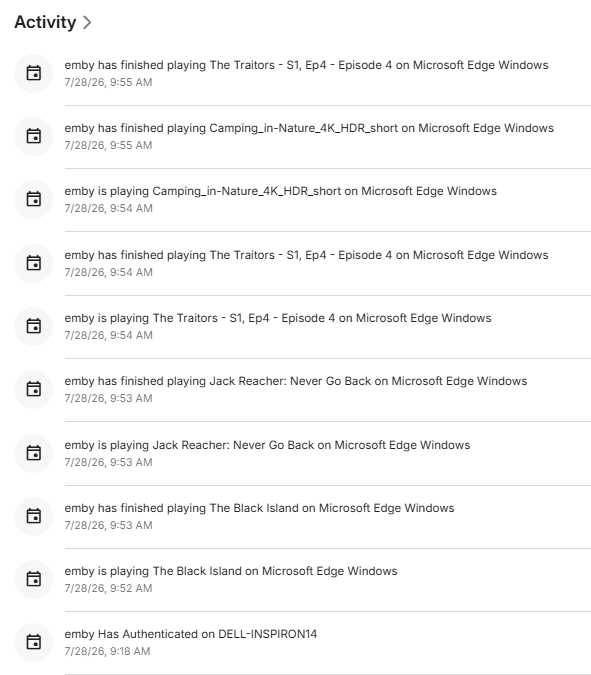Open 'is playing Jack Reacher: Never Go Back' entry
The image size is (591, 675).
click(303, 453)
